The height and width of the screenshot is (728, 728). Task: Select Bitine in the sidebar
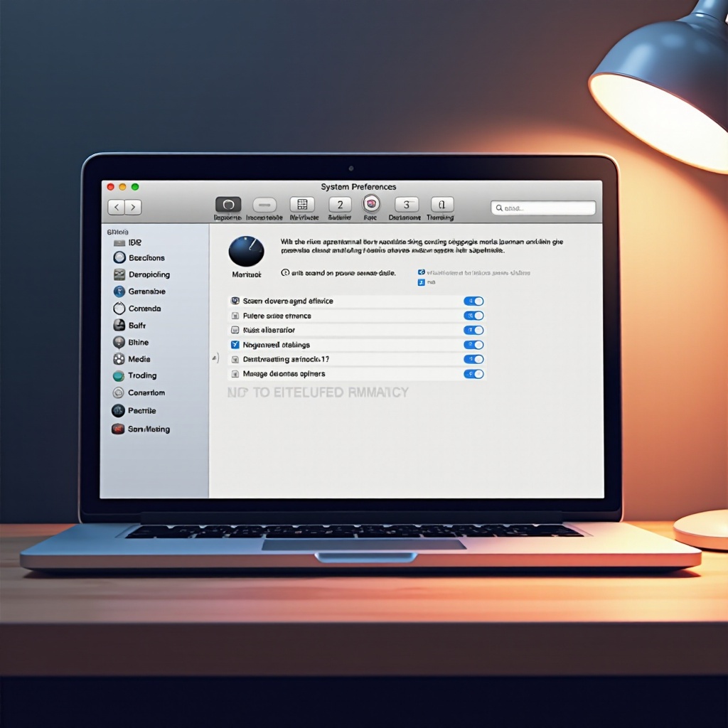[x=131, y=342]
